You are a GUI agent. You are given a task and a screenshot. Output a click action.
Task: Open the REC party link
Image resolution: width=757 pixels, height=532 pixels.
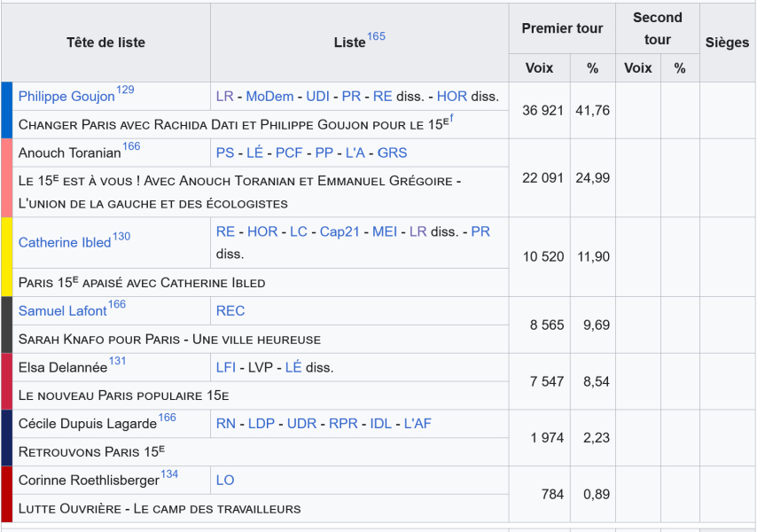coord(230,310)
